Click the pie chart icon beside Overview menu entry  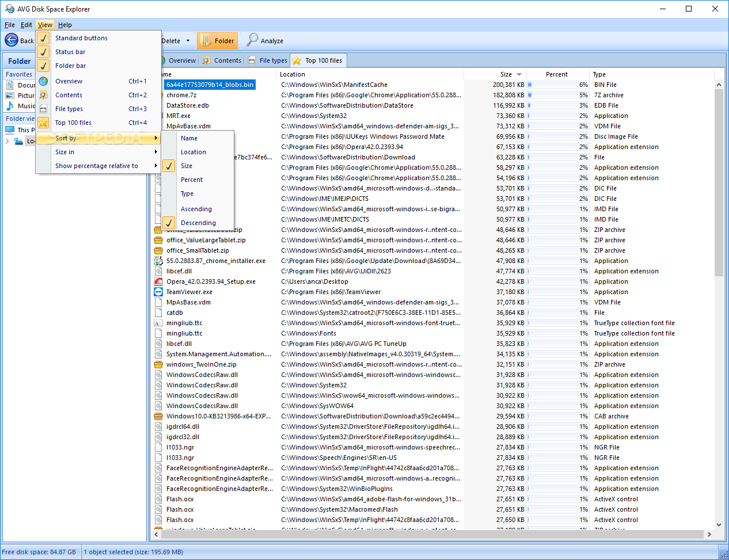coord(43,81)
